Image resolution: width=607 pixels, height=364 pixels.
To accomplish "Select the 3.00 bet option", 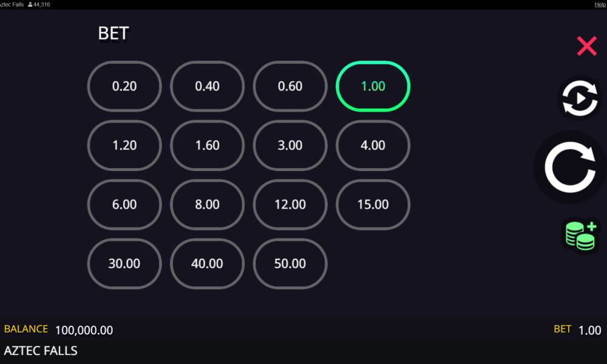I will (290, 146).
